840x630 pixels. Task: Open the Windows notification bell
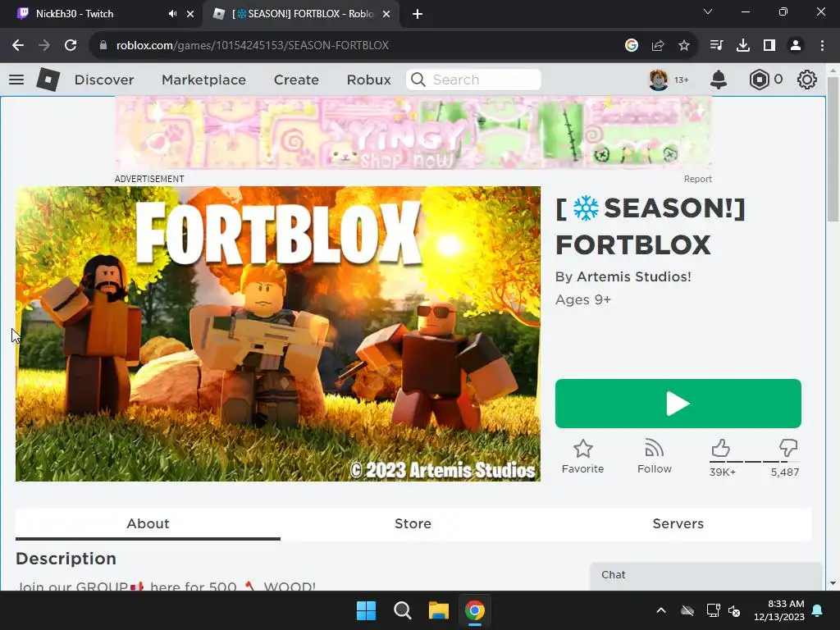pyautogui.click(x=818, y=610)
